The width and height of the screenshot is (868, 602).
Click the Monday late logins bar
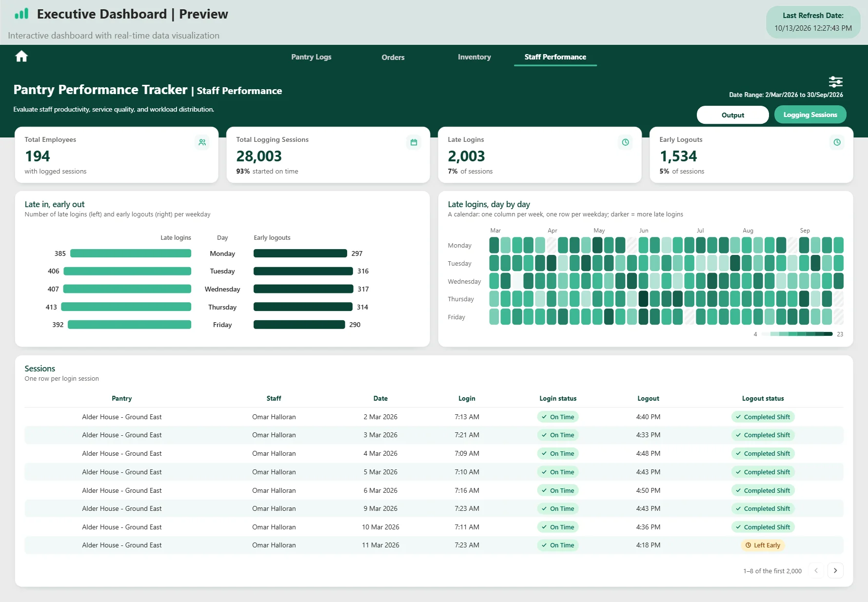(x=131, y=253)
